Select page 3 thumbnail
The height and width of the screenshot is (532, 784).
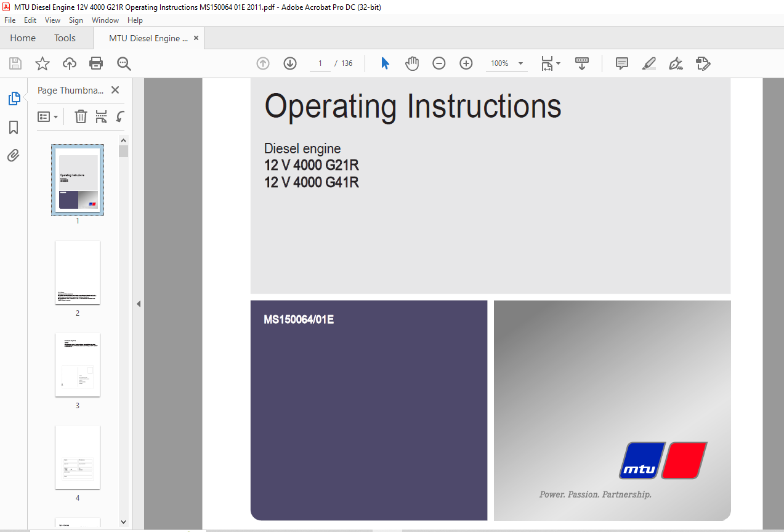(78, 365)
